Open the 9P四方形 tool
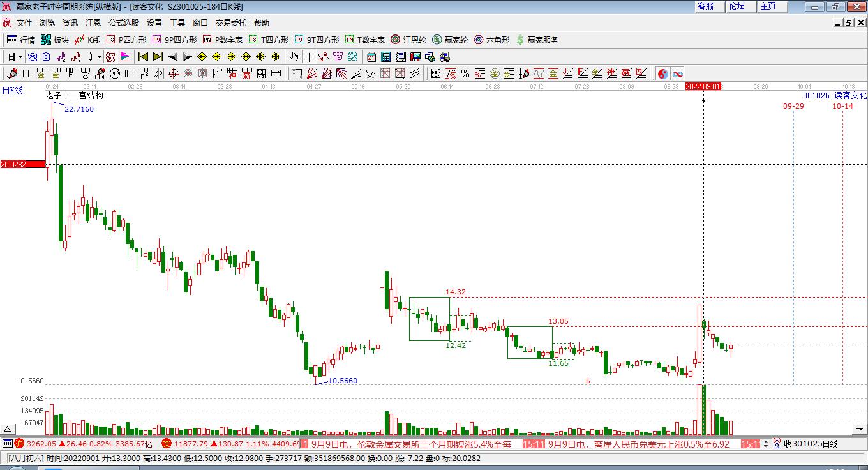868x470 pixels. [174, 40]
